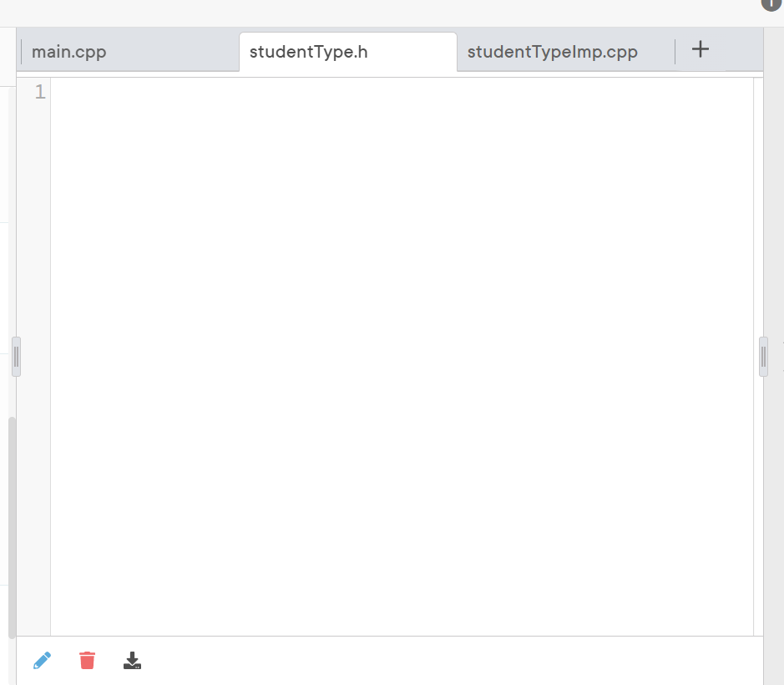Screen dimensions: 784x685
Task: Click the left-side scrollbar handle
Action: coord(15,357)
